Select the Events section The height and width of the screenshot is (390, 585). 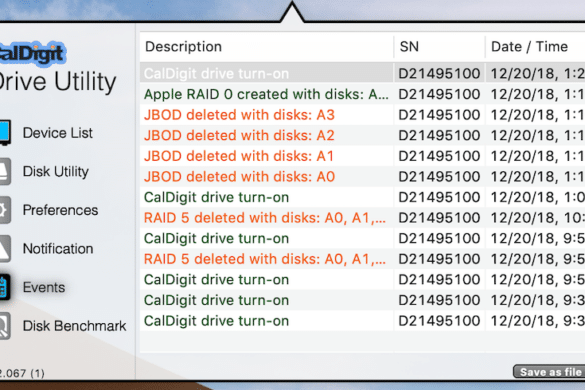tap(44, 287)
